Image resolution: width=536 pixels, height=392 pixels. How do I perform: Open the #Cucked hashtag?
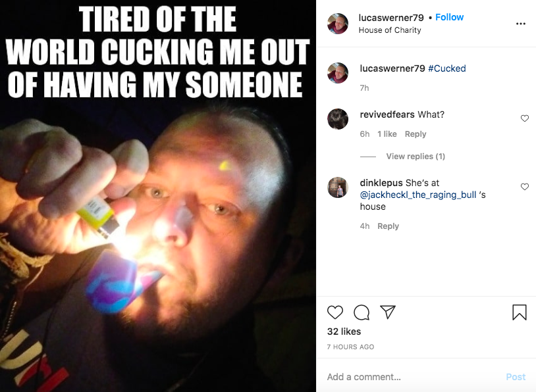(447, 68)
